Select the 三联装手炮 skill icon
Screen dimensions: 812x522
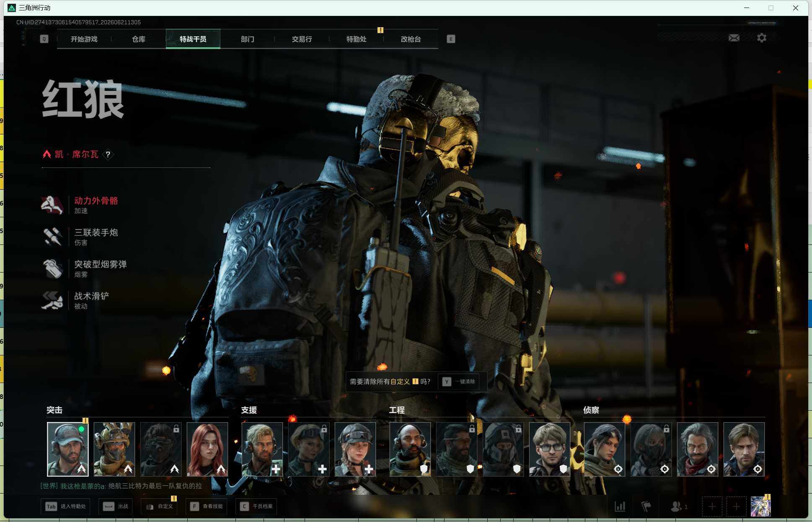click(52, 237)
